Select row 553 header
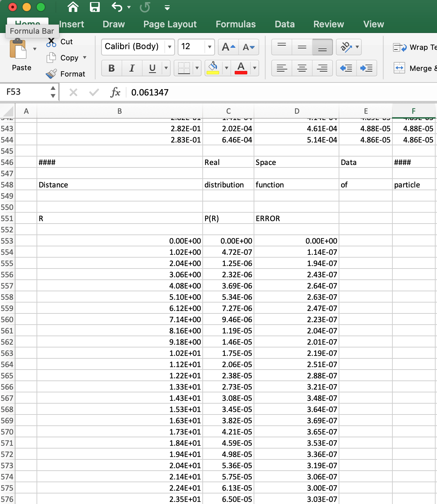Viewport: 437px width, 504px height. [x=7, y=241]
